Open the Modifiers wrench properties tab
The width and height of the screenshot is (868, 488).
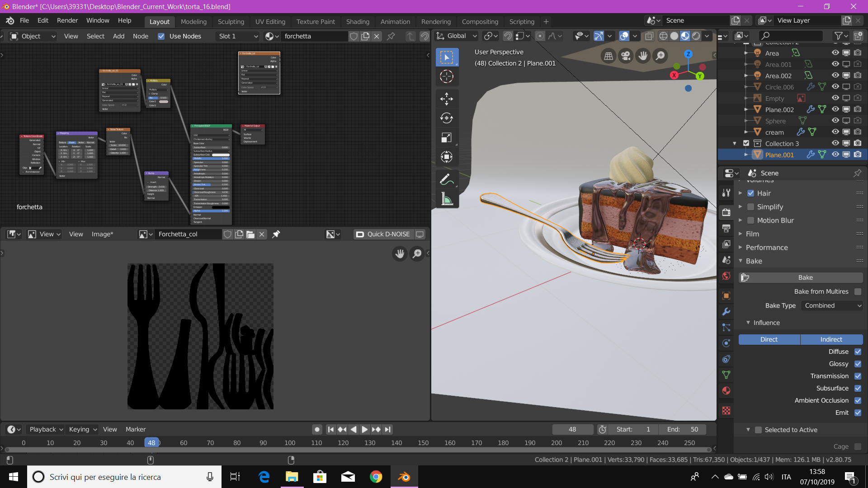click(726, 312)
